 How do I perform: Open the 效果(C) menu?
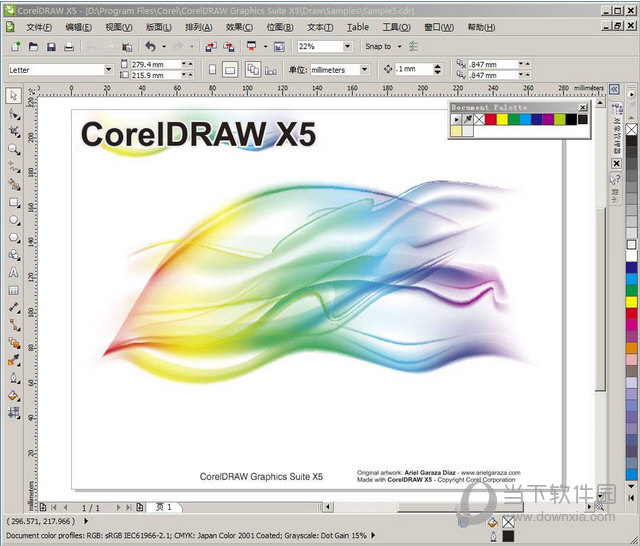click(x=240, y=27)
